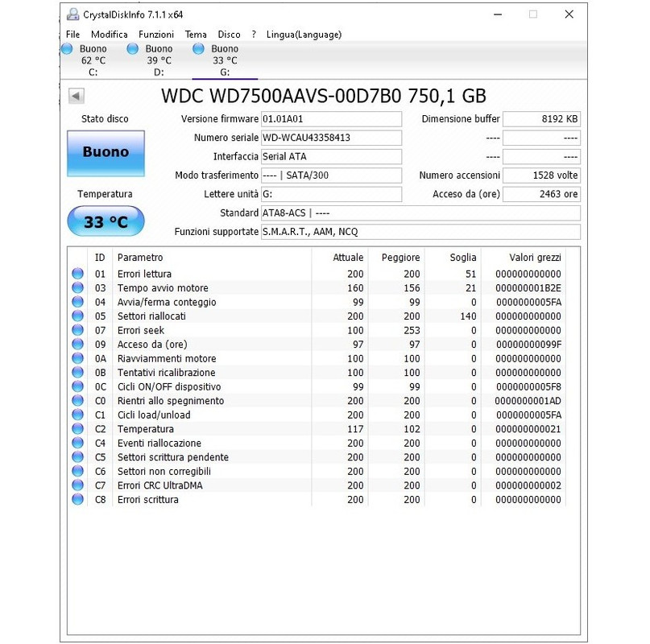The image size is (650, 644).
Task: Click the status orb of Errori CRC UltraDMA row
Action: click(x=77, y=485)
